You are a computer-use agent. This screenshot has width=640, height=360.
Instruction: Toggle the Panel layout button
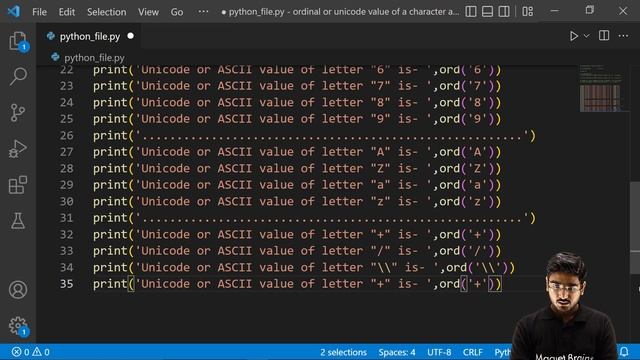(487, 11)
